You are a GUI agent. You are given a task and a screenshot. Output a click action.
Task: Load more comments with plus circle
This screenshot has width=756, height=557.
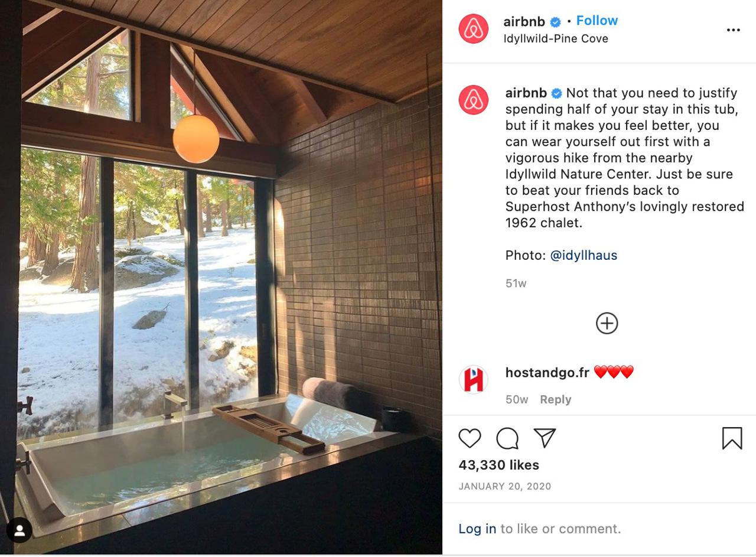click(607, 323)
